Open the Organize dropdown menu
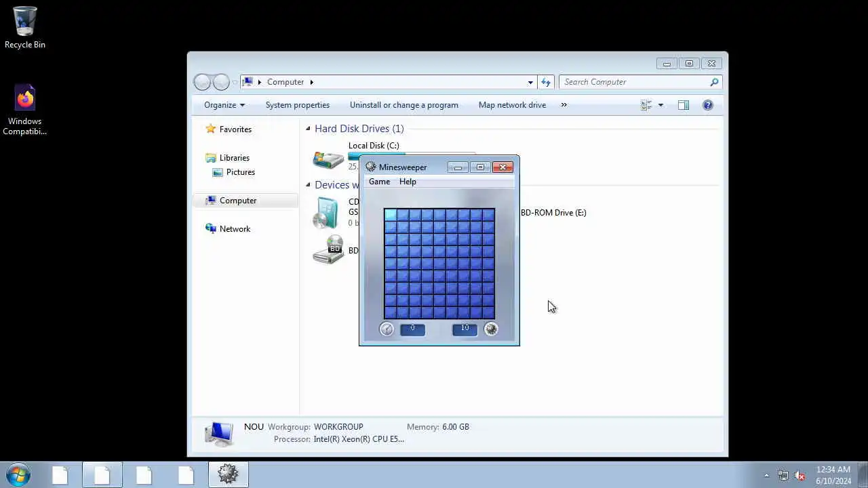The width and height of the screenshot is (868, 488). 224,105
